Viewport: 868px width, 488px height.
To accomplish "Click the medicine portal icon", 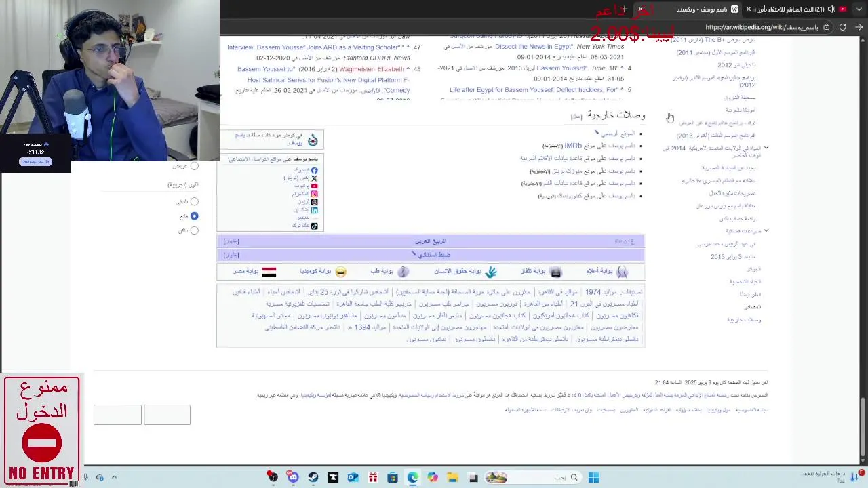I will pyautogui.click(x=403, y=272).
